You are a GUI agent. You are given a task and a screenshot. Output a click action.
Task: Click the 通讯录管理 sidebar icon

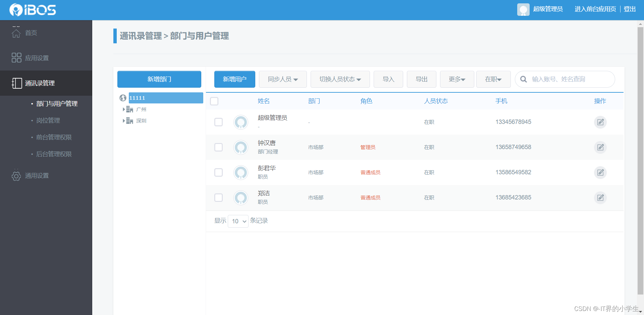[x=16, y=83]
